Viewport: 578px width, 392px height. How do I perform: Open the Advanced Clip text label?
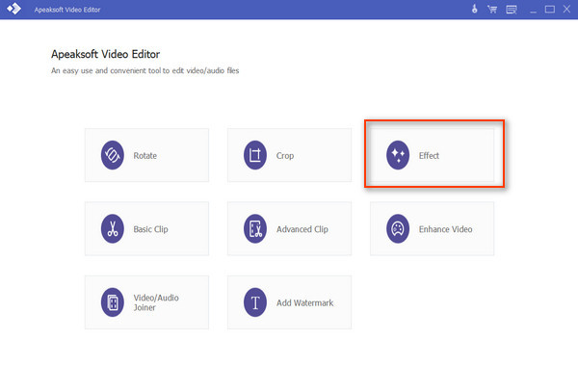302,229
